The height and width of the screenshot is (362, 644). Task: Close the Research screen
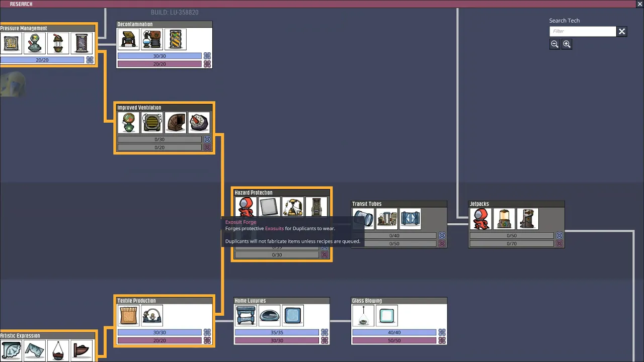639,4
